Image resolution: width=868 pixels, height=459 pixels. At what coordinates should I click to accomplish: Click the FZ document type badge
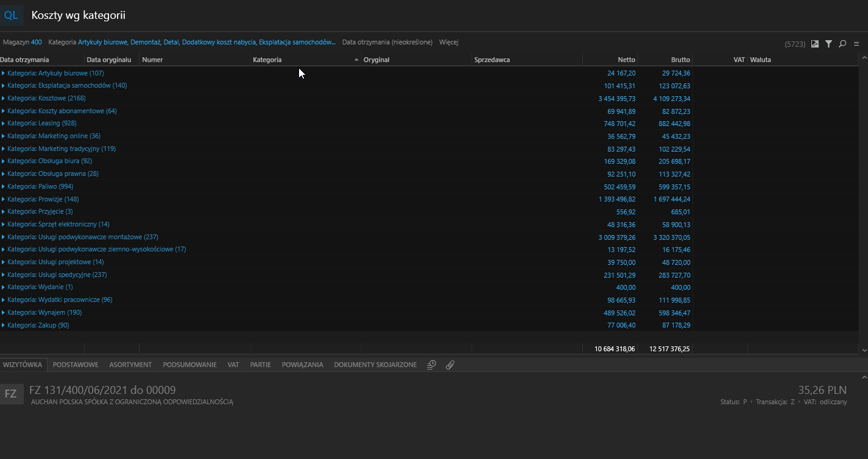(11, 394)
